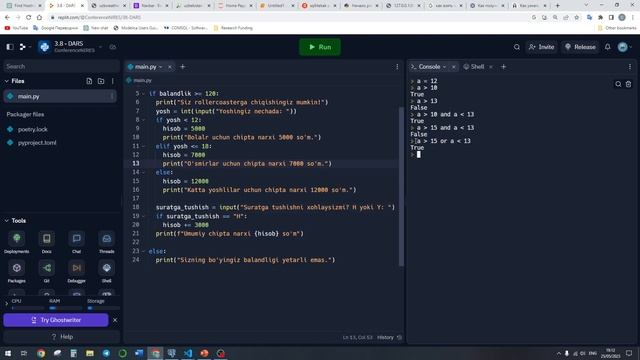Viewport: 640px width, 360px height.
Task: Add a new editor tab
Action: click(x=182, y=67)
